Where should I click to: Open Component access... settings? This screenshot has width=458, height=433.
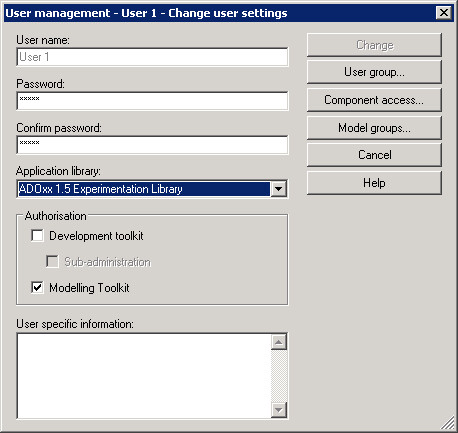coord(374,100)
